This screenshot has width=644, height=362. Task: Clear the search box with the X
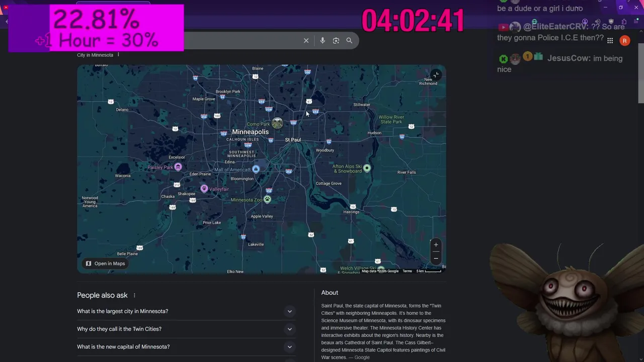(x=306, y=41)
